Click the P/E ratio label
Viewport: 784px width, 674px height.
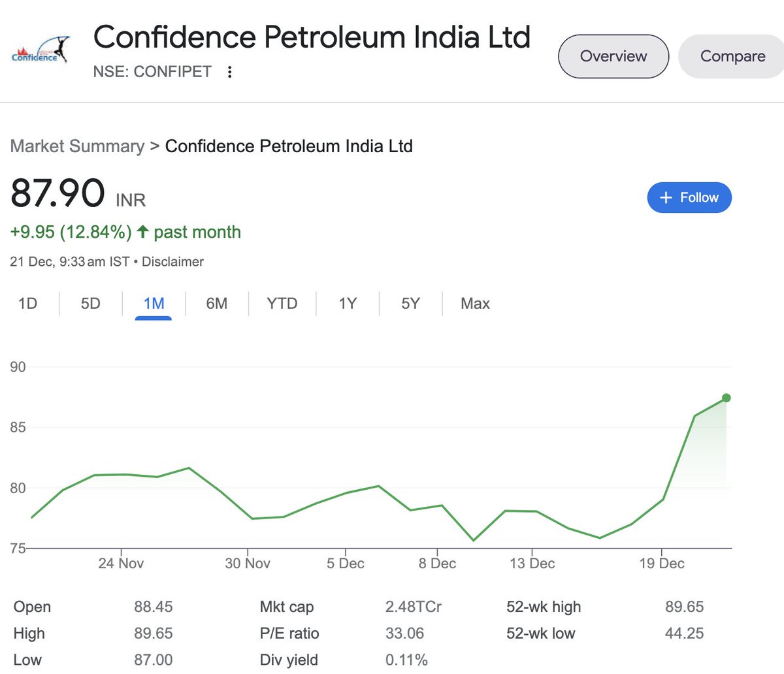pos(289,634)
